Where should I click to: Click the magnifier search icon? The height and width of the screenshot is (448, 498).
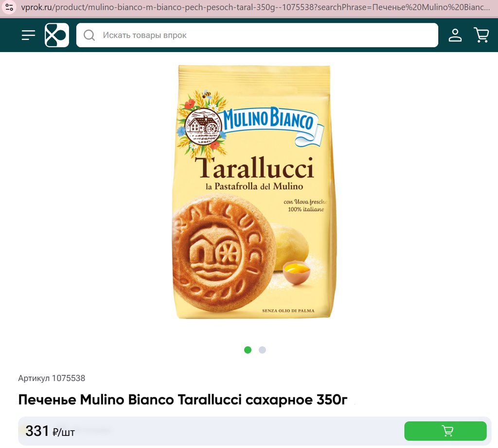click(x=89, y=35)
